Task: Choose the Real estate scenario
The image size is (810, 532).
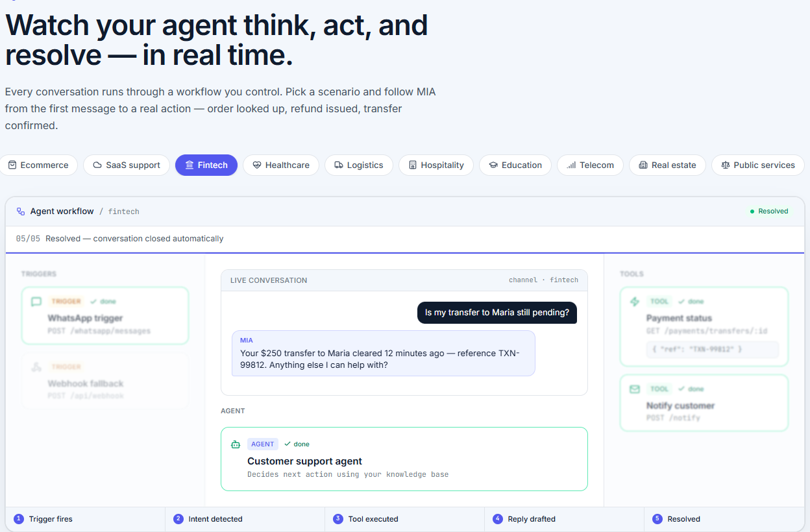Action: pyautogui.click(x=667, y=165)
